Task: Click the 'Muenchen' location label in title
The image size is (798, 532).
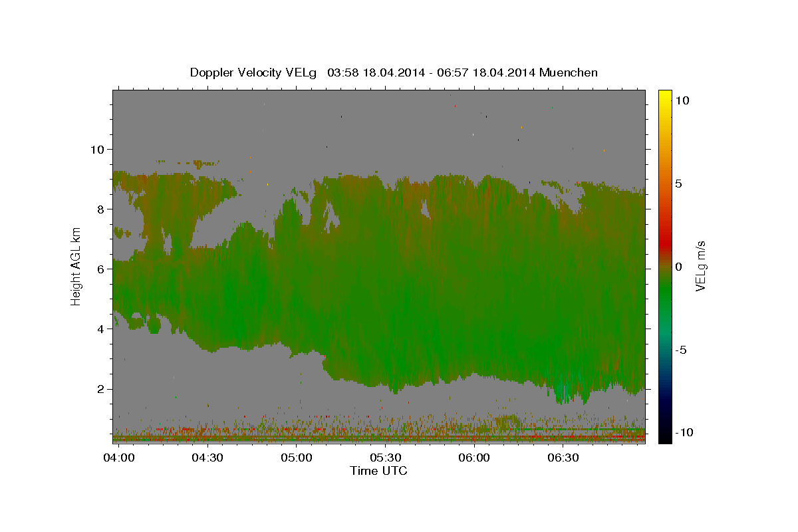Action: (x=569, y=72)
